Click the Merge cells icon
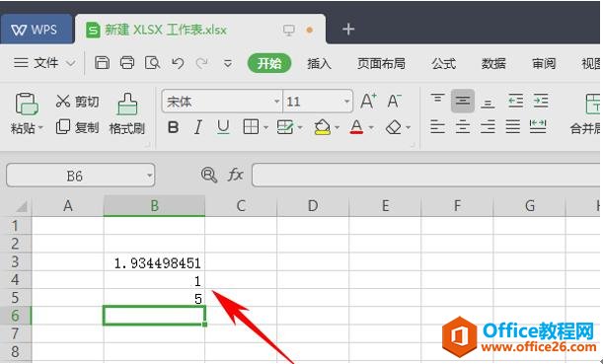This screenshot has width=603, height=364. pos(592,104)
